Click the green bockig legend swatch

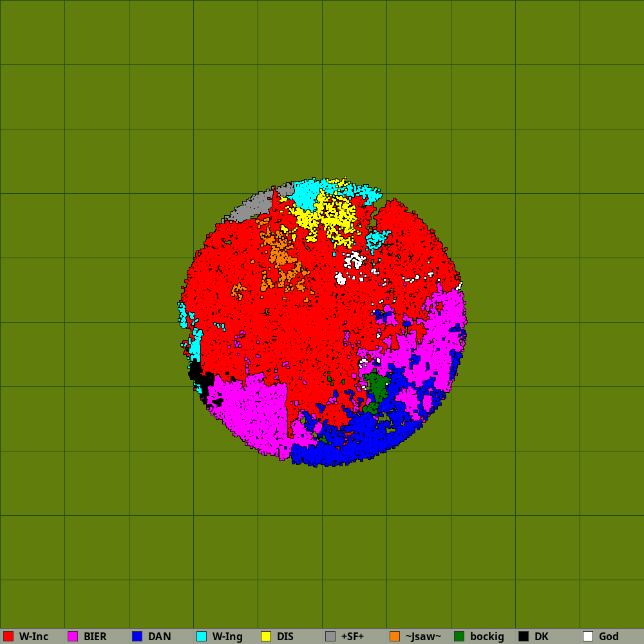[x=459, y=636]
